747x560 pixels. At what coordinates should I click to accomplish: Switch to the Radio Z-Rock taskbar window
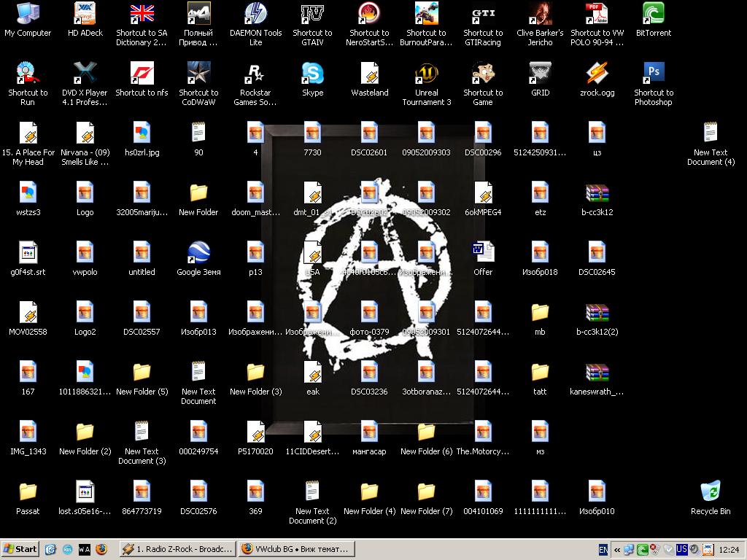coord(177,549)
